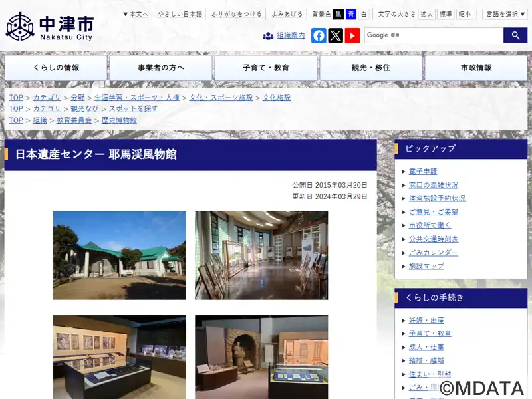The image size is (532, 399).
Task: View the museum exterior building photo
Action: point(120,255)
